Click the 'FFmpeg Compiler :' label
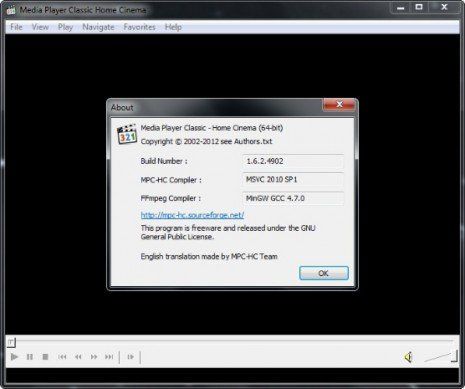 coord(171,198)
